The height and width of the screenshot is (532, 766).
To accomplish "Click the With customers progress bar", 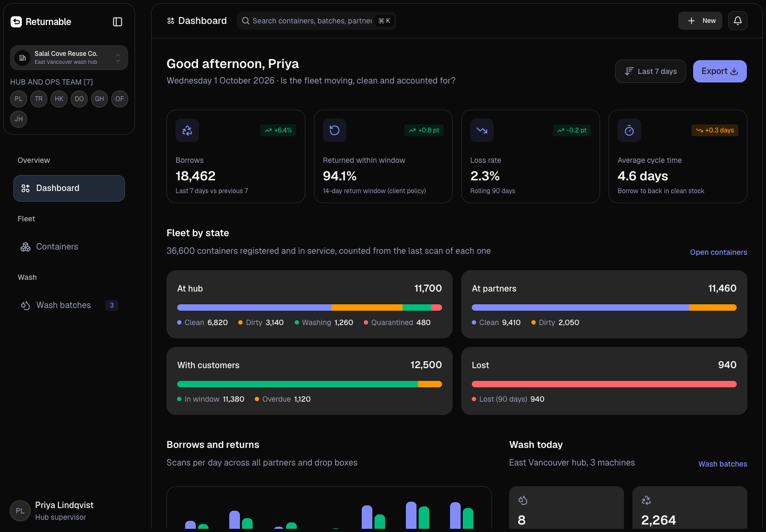I will 310,384.
